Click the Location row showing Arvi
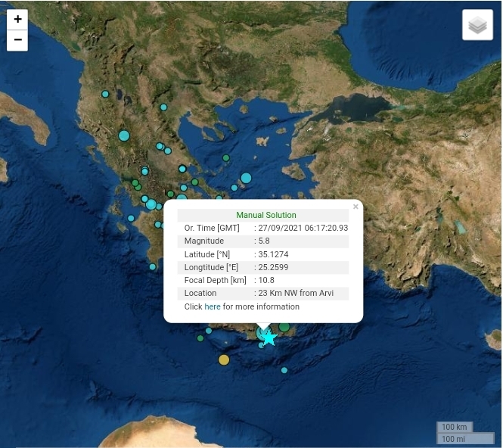 (263, 293)
